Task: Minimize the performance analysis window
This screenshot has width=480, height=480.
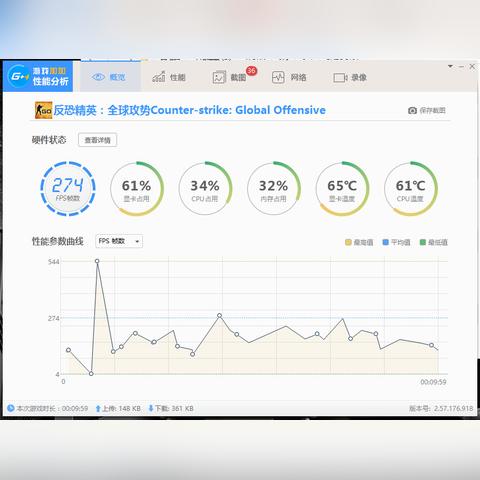Action: 461,67
